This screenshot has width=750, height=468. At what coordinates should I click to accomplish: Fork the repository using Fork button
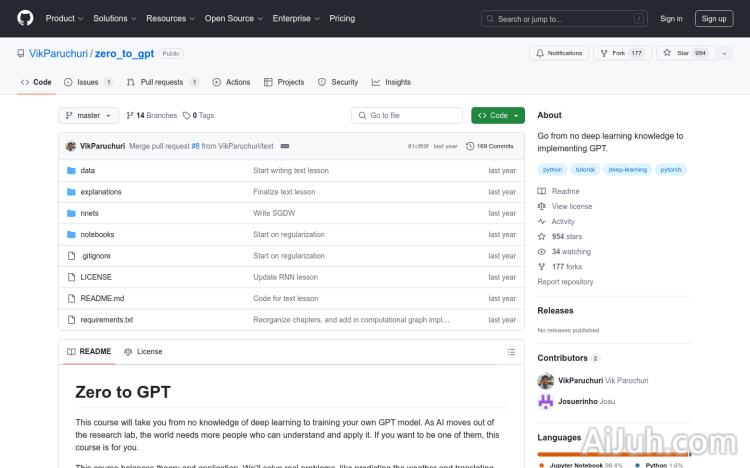615,53
